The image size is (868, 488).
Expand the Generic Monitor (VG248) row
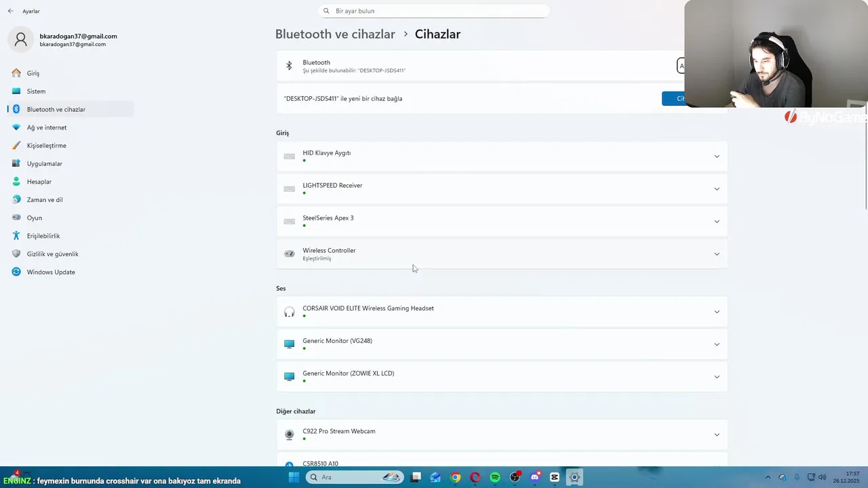(502, 344)
